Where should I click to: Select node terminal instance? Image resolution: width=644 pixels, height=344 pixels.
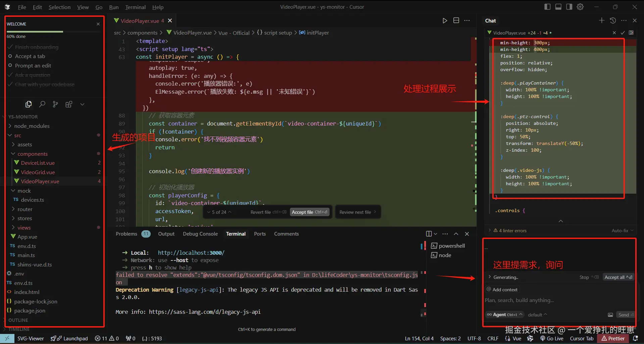pyautogui.click(x=441, y=255)
